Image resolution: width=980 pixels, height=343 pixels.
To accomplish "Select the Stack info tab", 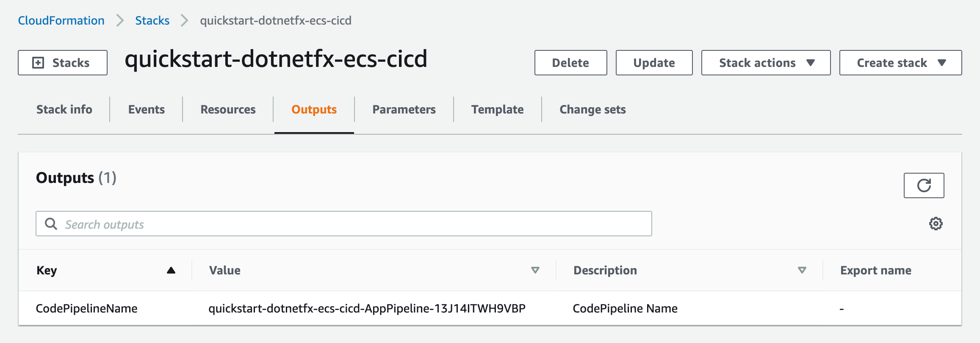I will [x=64, y=109].
